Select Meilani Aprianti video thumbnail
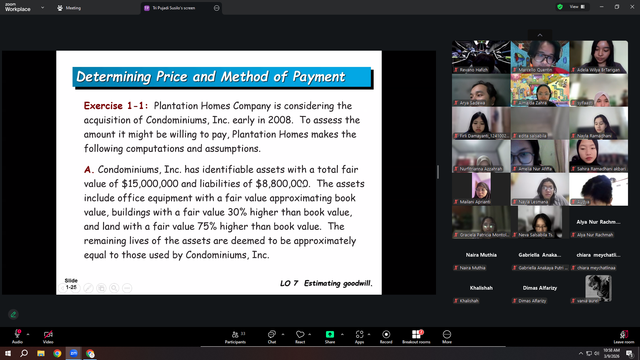This screenshot has height=360, width=640. pyautogui.click(x=481, y=189)
